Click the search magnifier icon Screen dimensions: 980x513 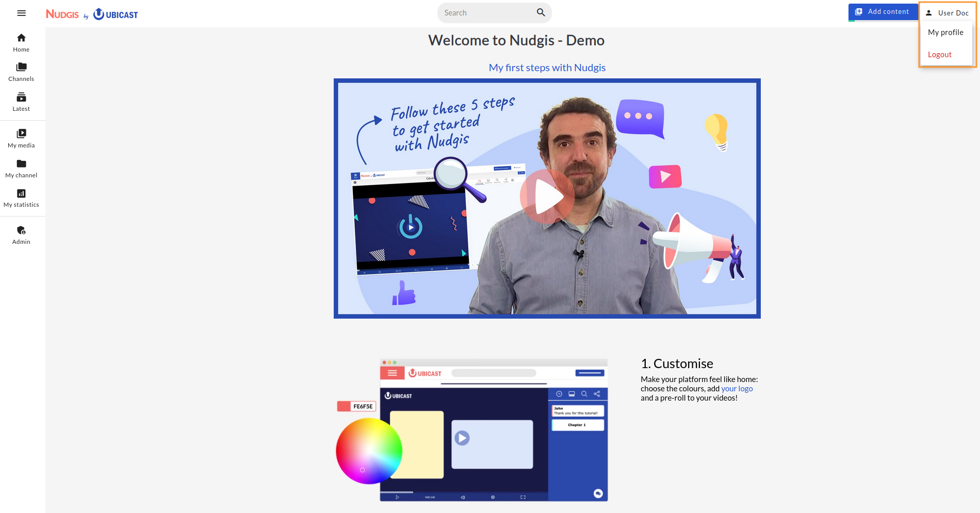541,12
